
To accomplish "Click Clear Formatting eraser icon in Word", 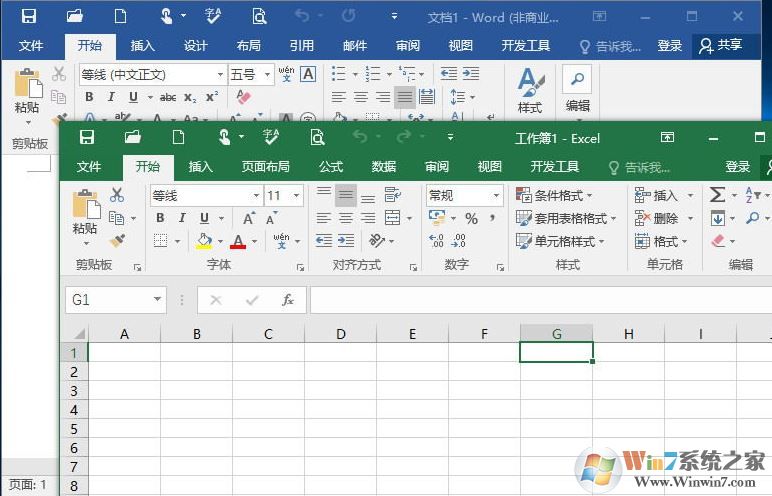I will tap(243, 97).
